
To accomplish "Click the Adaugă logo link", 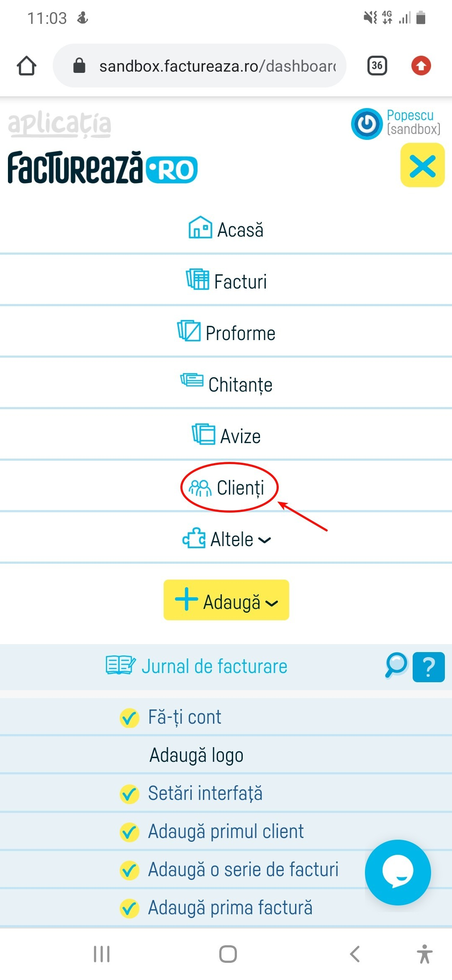I will (196, 755).
